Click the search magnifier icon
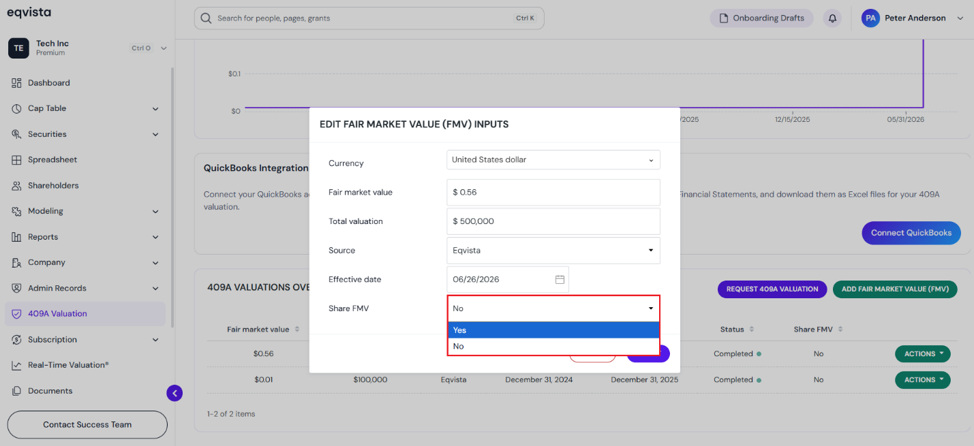This screenshot has height=446, width=974. [x=206, y=19]
